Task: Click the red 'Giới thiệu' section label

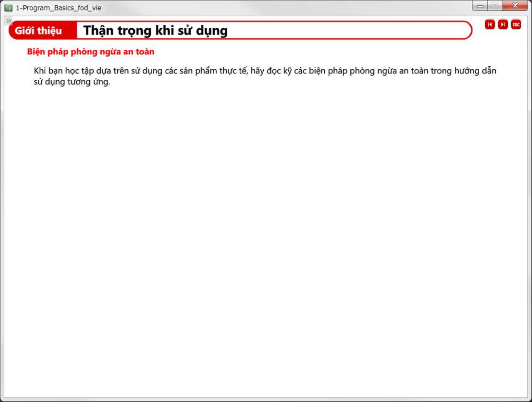Action: point(38,30)
